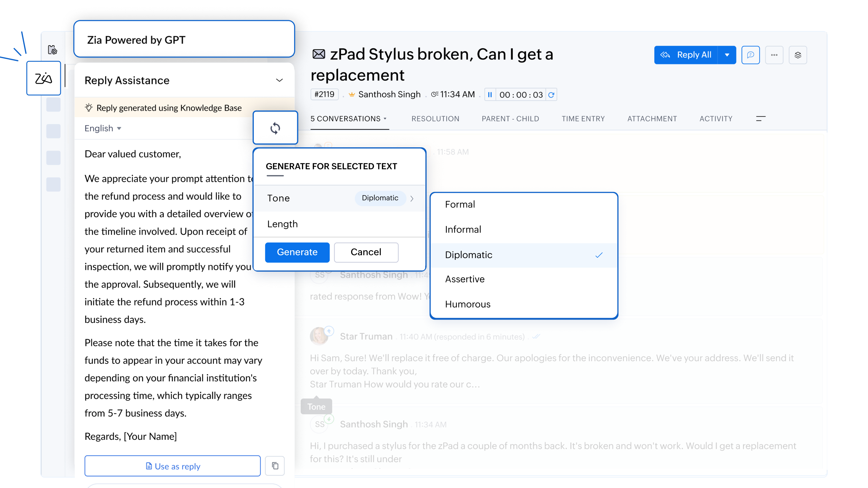Collapse the Reply Assistance panel
868x488 pixels.
[x=279, y=80]
